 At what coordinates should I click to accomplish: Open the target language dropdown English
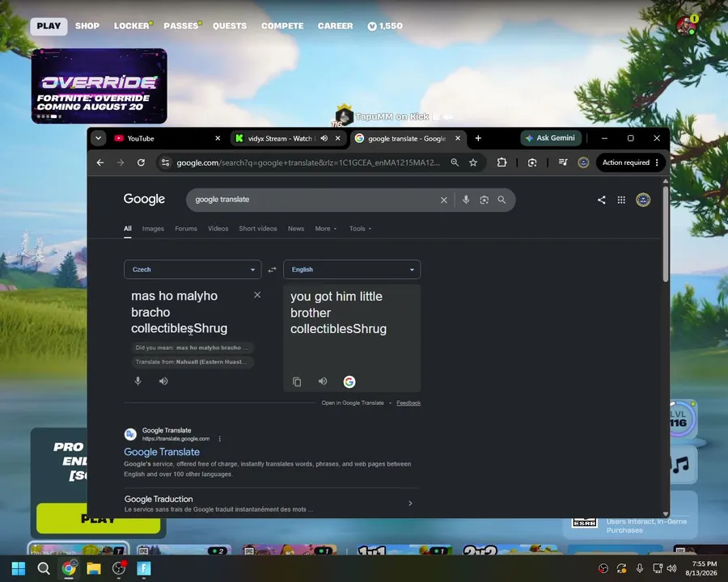(352, 269)
